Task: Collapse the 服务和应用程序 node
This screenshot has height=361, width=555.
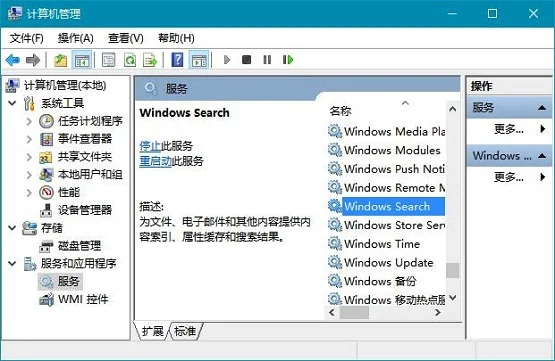Action: click(x=12, y=264)
